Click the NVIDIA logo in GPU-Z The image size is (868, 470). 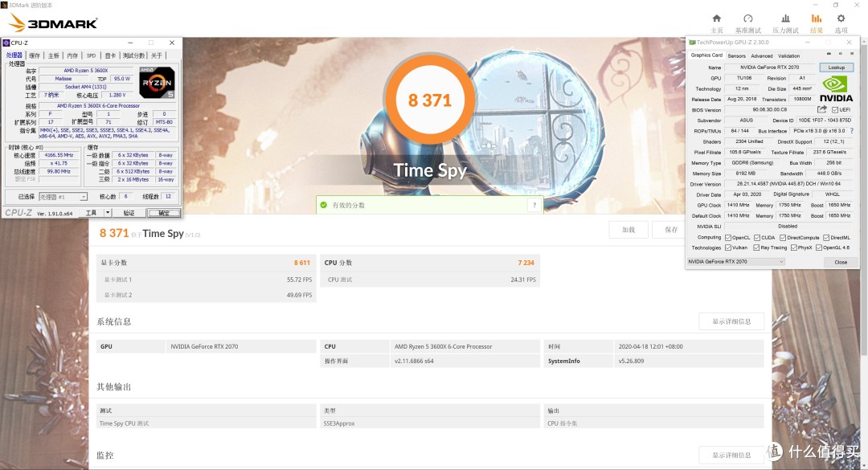[835, 89]
